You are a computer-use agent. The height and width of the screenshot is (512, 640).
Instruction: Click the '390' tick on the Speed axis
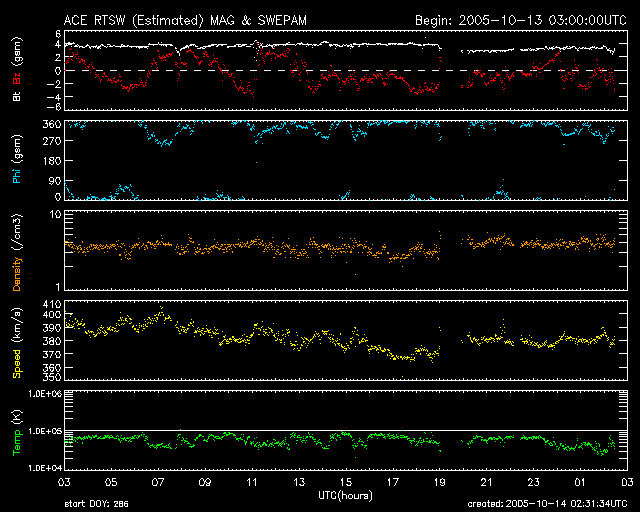click(52, 327)
